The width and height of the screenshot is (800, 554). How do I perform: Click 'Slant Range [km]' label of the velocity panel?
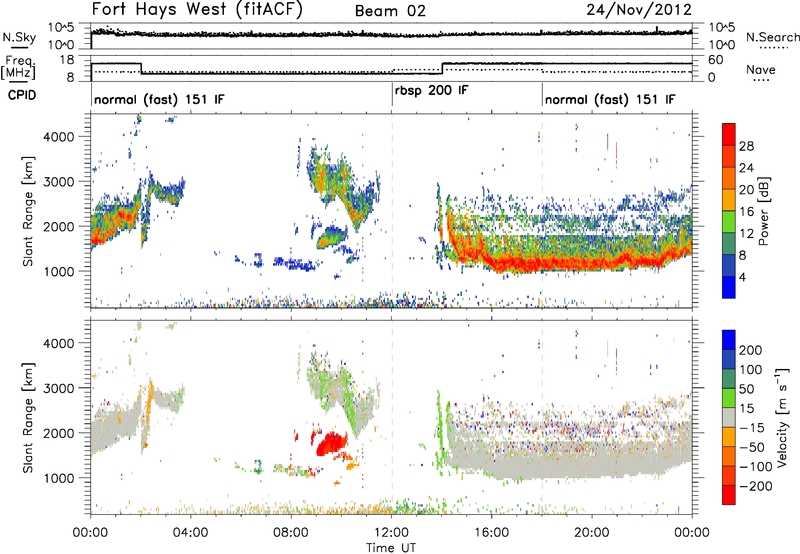tap(28, 417)
